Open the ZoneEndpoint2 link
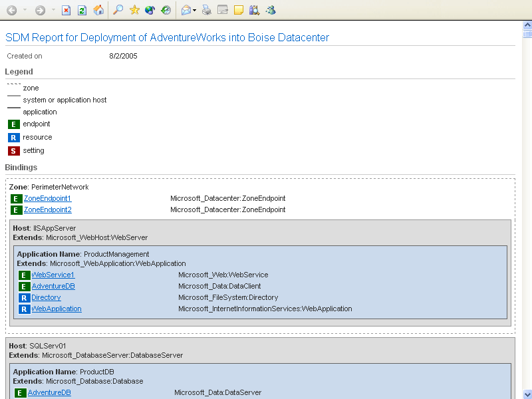Viewport: 532px width, 399px height. click(x=47, y=209)
